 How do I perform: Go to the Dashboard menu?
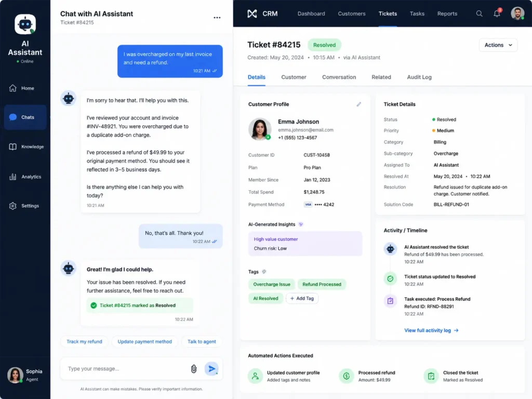pos(311,14)
